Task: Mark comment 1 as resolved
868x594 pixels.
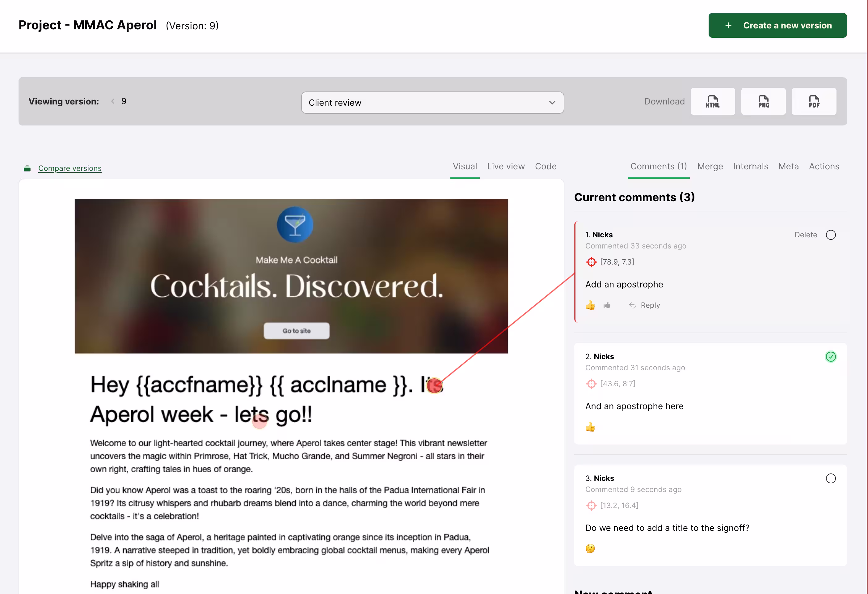Action: [830, 235]
